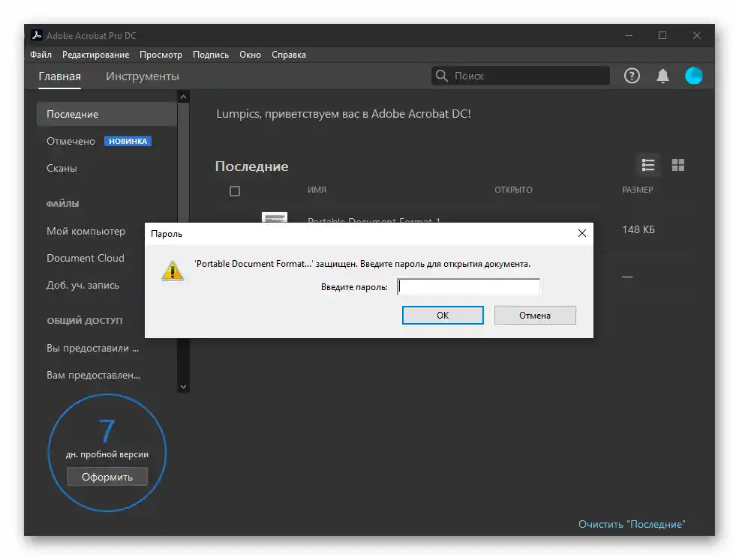The height and width of the screenshot is (560, 739).
Task: Focus the Введите пароль input field
Action: pos(468,287)
